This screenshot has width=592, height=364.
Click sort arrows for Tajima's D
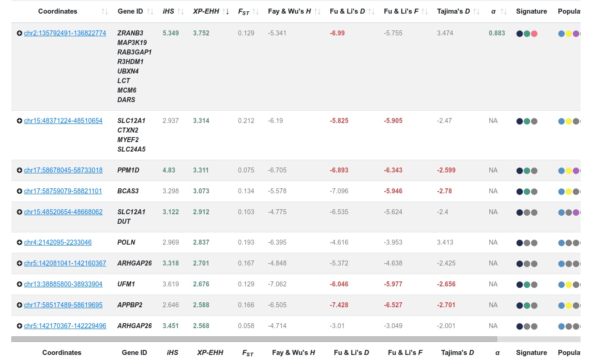[x=476, y=12]
